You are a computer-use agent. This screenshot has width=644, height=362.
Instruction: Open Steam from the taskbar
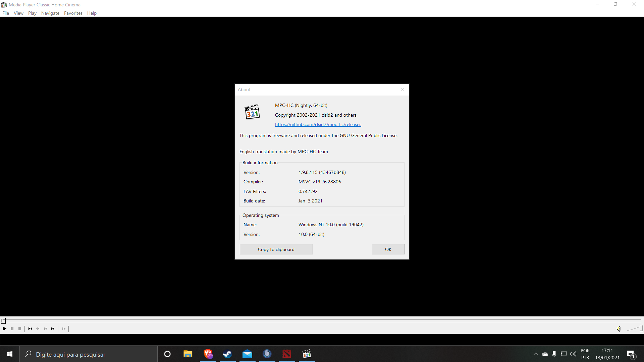[x=227, y=354]
